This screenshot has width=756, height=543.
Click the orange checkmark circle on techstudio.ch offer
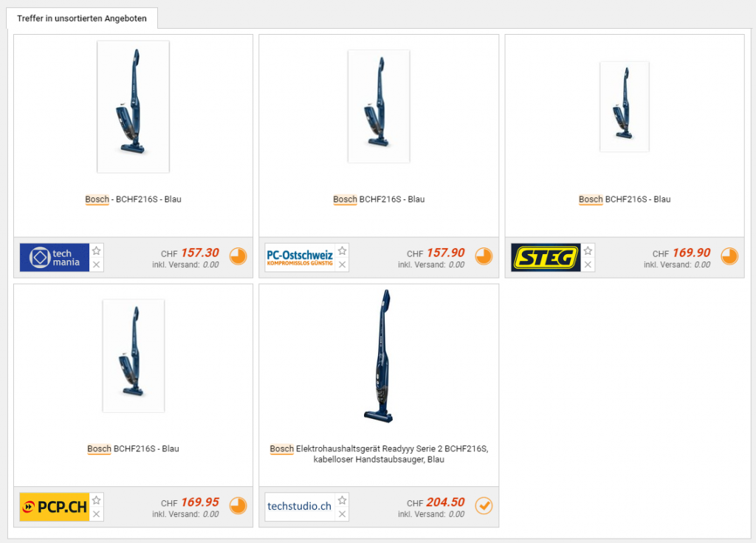484,505
